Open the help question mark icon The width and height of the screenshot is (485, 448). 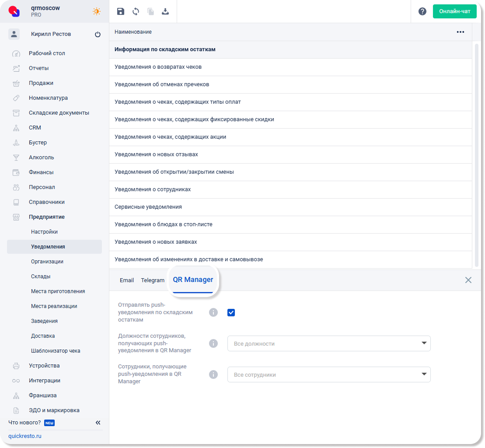pos(422,12)
